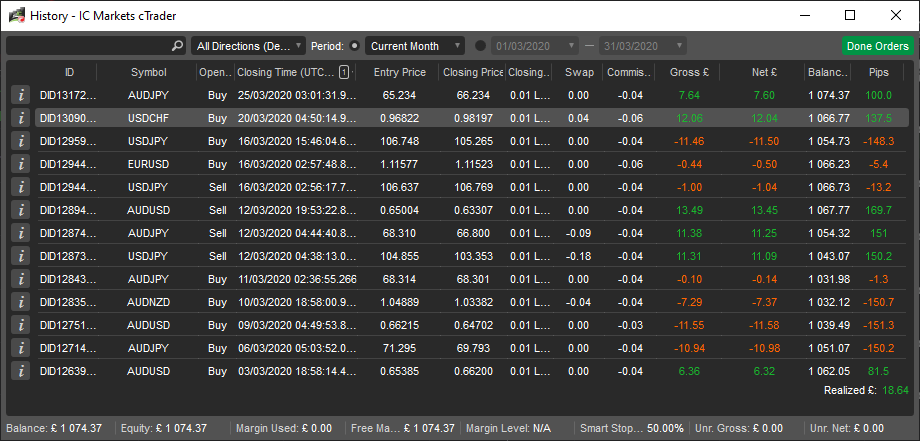Click the Unr. Gross £ 0.00 entry
Viewport: 920px width, 441px height.
coord(738,428)
